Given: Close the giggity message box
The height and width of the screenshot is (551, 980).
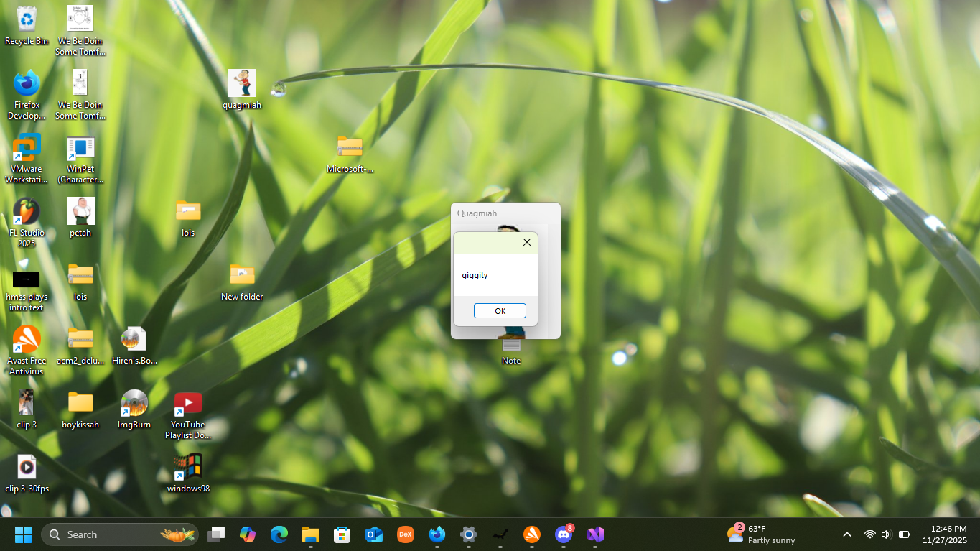Looking at the screenshot, I should click(527, 242).
